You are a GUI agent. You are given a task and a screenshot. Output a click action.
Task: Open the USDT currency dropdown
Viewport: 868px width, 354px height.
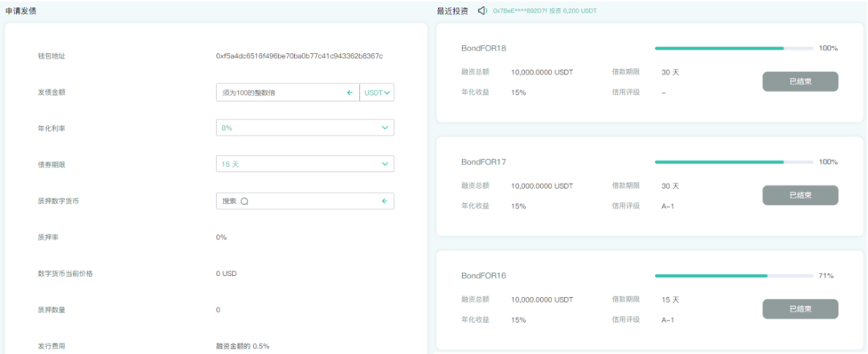click(x=378, y=92)
